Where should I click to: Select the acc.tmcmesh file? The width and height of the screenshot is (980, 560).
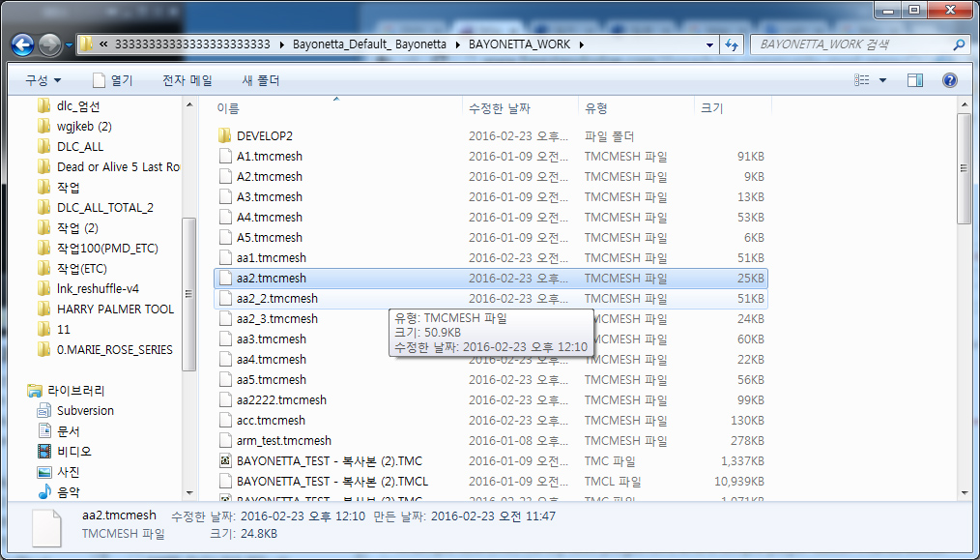271,421
